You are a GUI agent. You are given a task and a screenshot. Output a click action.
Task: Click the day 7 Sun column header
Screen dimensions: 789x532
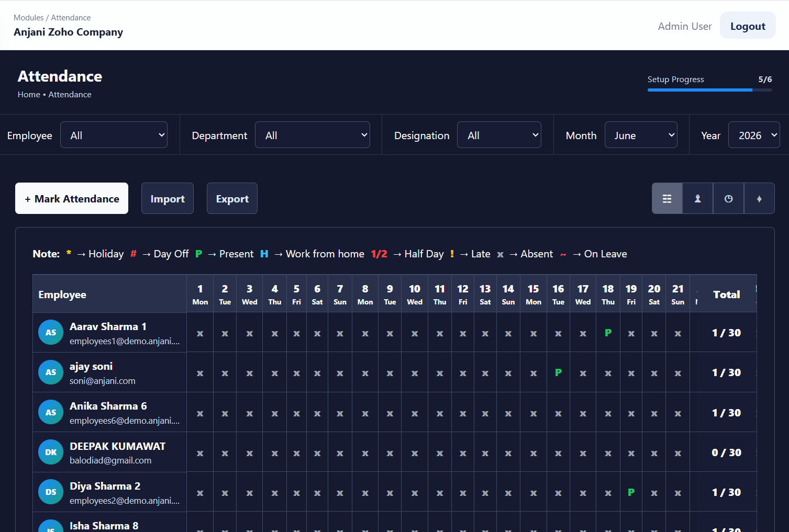[x=340, y=295]
